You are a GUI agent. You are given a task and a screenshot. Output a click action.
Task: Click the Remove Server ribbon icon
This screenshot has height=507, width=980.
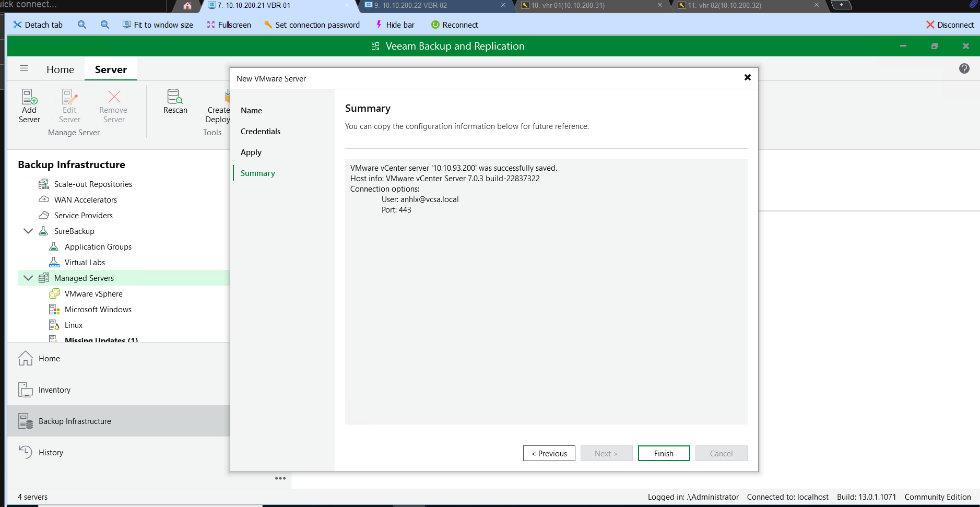point(114,97)
